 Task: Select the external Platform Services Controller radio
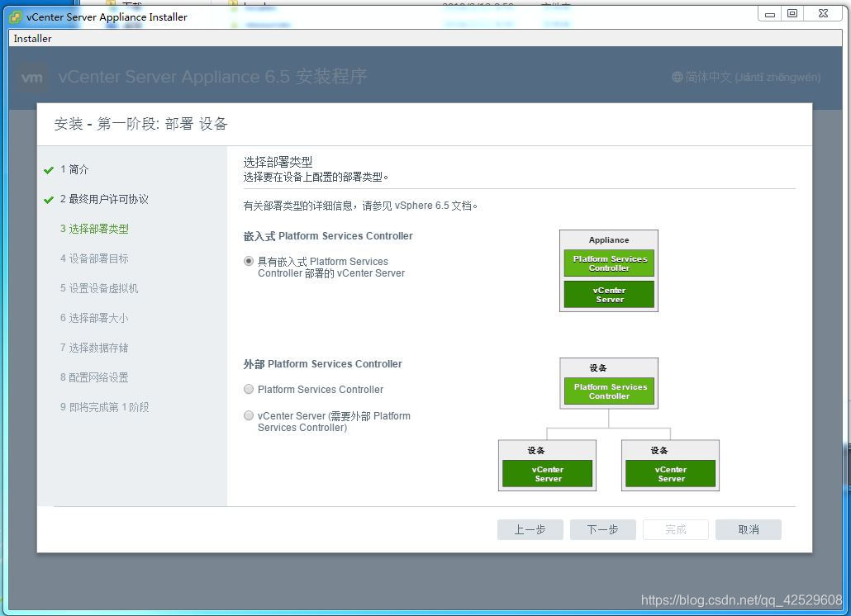pos(249,389)
